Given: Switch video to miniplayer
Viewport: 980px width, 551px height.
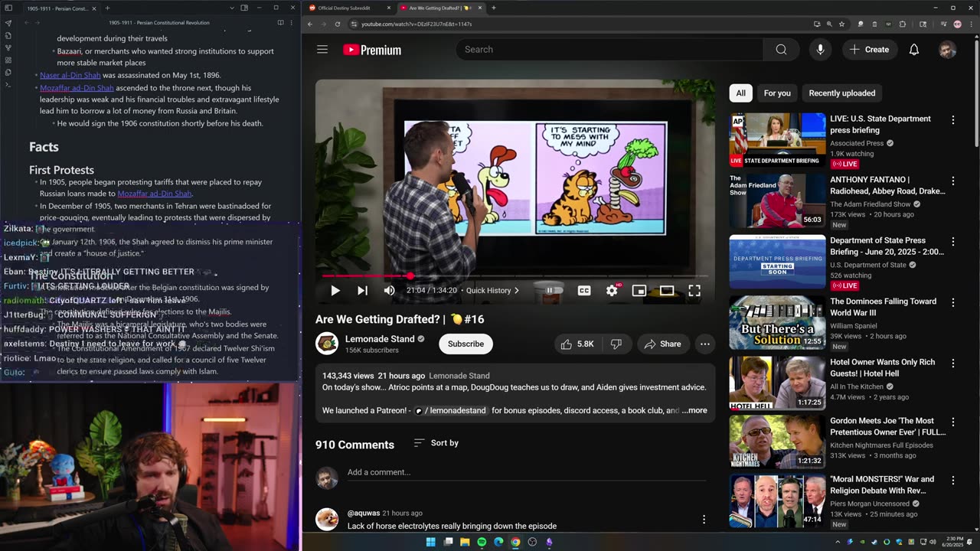Looking at the screenshot, I should click(639, 291).
